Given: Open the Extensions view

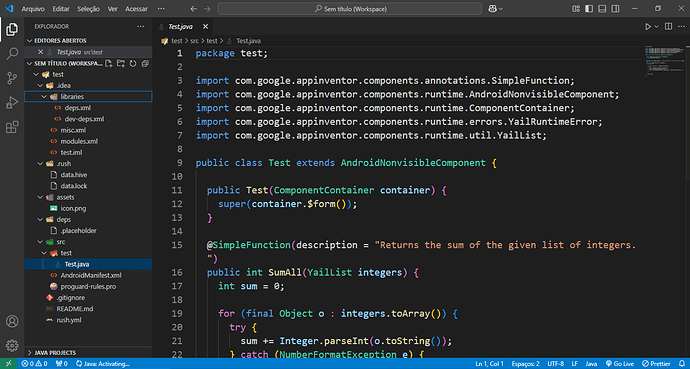Looking at the screenshot, I should [x=12, y=128].
